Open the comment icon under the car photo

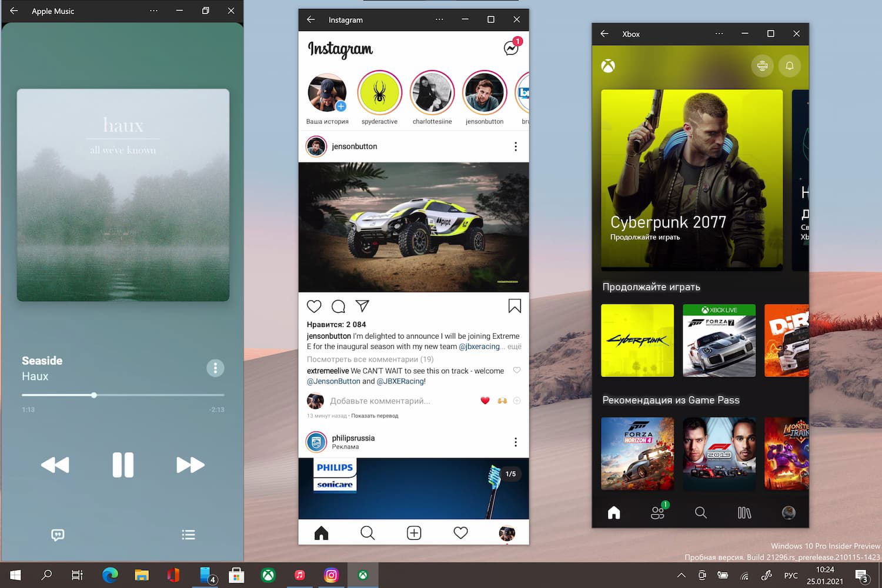[x=338, y=306]
